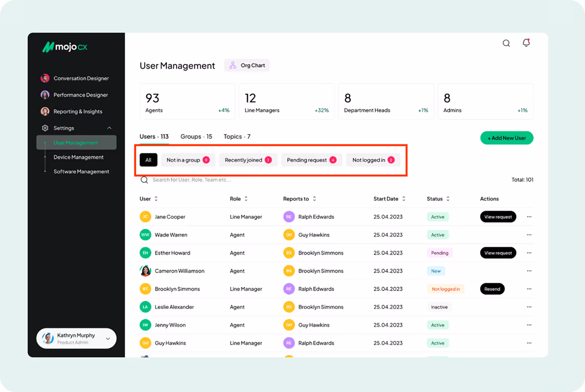Open the three-dot actions menu for Jane Cooper
Image resolution: width=585 pixels, height=392 pixels.
tap(529, 217)
